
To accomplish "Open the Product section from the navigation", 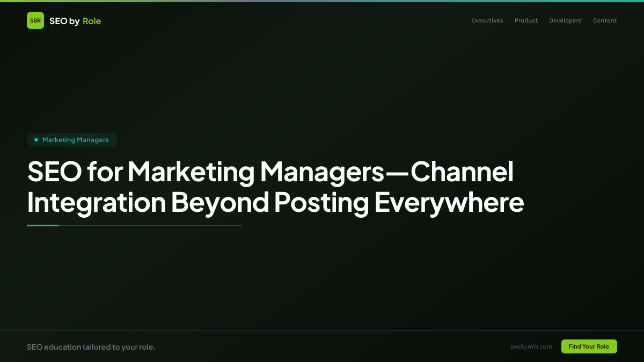I will click(526, 20).
